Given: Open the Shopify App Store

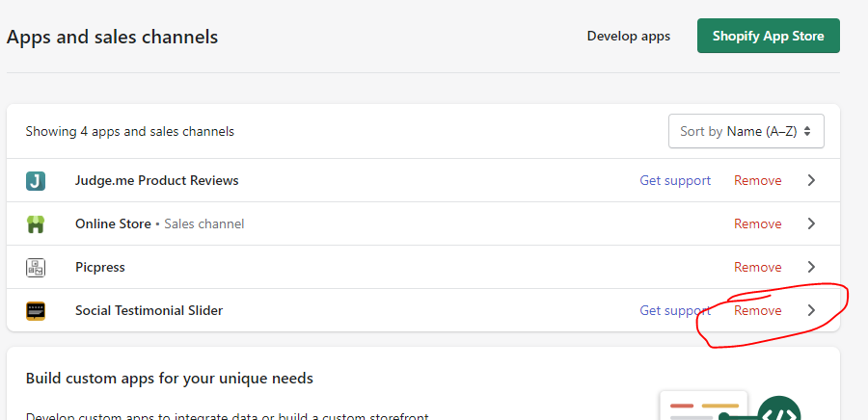Looking at the screenshot, I should (768, 37).
